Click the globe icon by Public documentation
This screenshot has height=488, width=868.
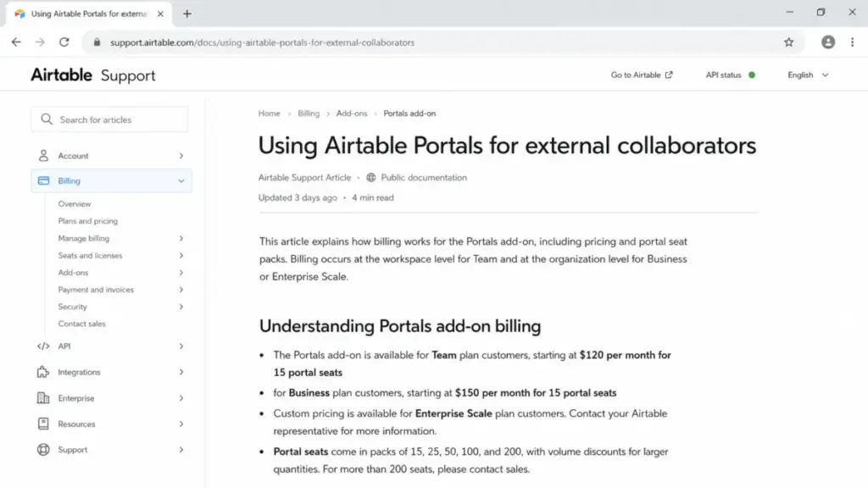pyautogui.click(x=371, y=178)
